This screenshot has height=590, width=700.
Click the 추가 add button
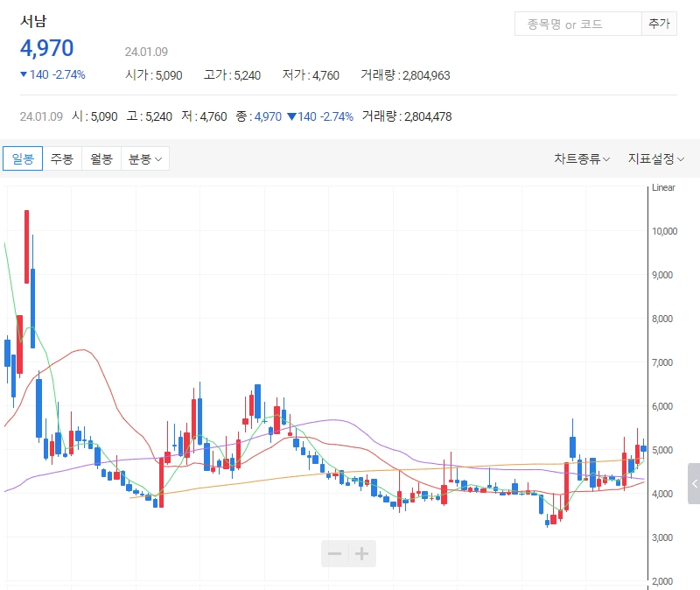tap(660, 24)
